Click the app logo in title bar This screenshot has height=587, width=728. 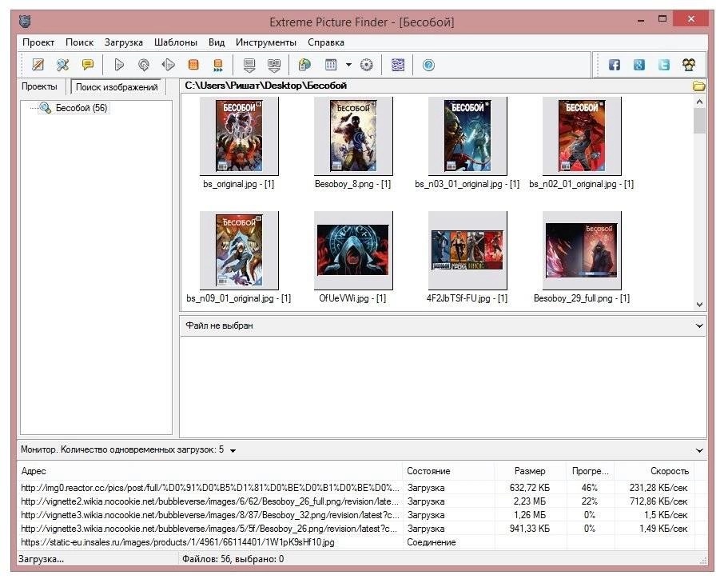[x=25, y=22]
